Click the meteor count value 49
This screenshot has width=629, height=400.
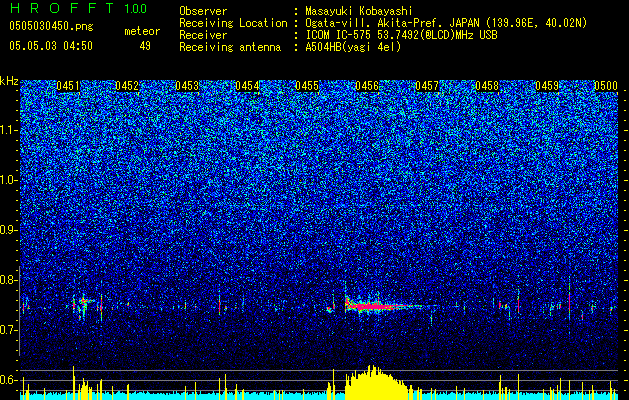click(145, 46)
